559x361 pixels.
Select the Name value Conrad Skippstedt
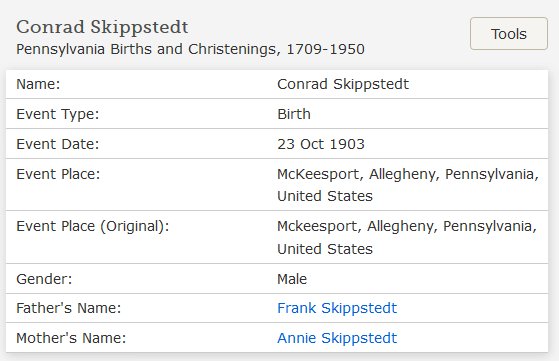(x=343, y=84)
